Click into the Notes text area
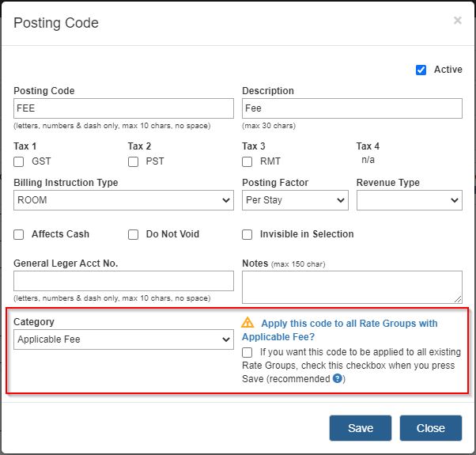476x455 pixels. point(352,287)
